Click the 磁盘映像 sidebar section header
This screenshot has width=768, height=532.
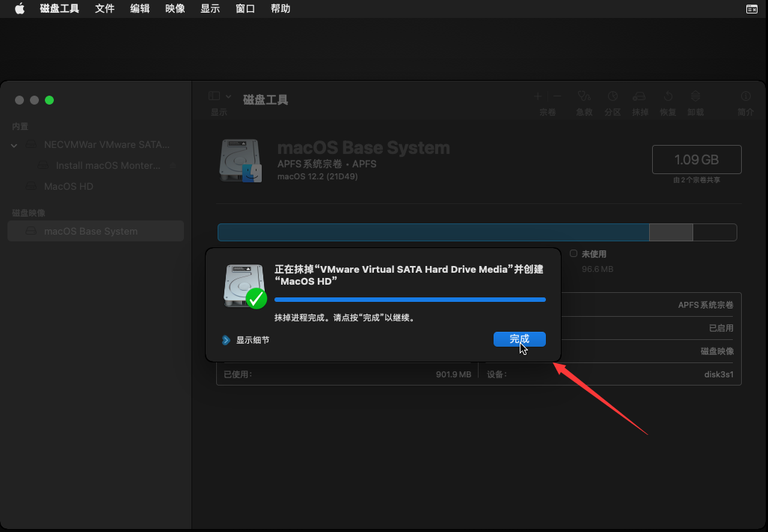(28, 213)
